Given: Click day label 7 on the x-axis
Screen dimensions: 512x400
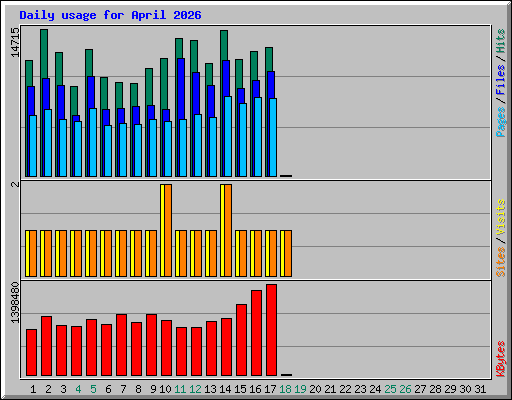Looking at the screenshot, I should [x=123, y=389].
